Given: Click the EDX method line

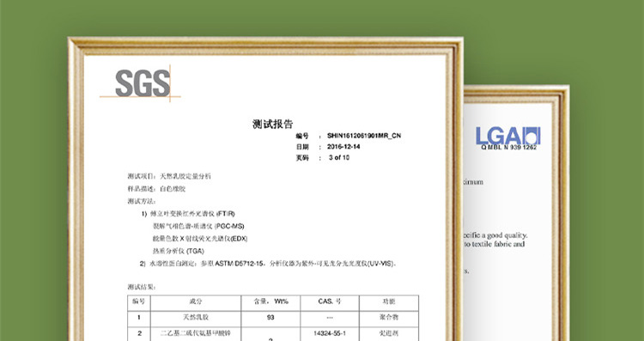Looking at the screenshot, I should pyautogui.click(x=200, y=239).
